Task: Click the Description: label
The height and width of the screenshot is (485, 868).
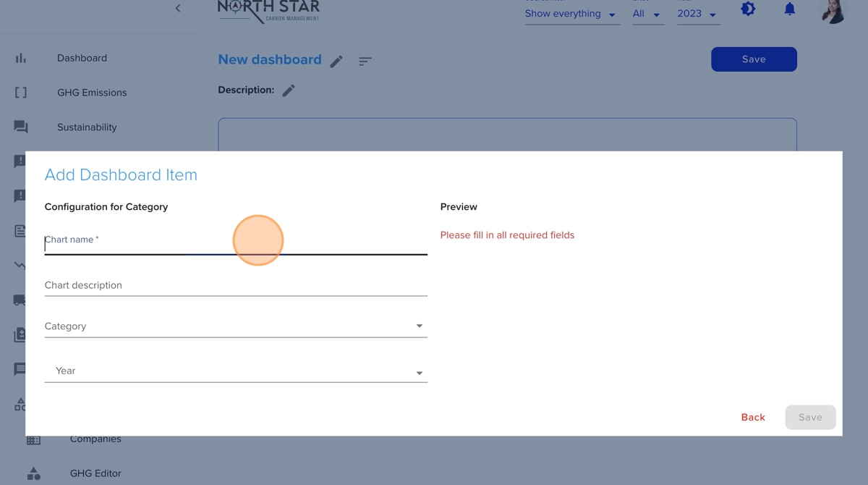Action: [246, 90]
